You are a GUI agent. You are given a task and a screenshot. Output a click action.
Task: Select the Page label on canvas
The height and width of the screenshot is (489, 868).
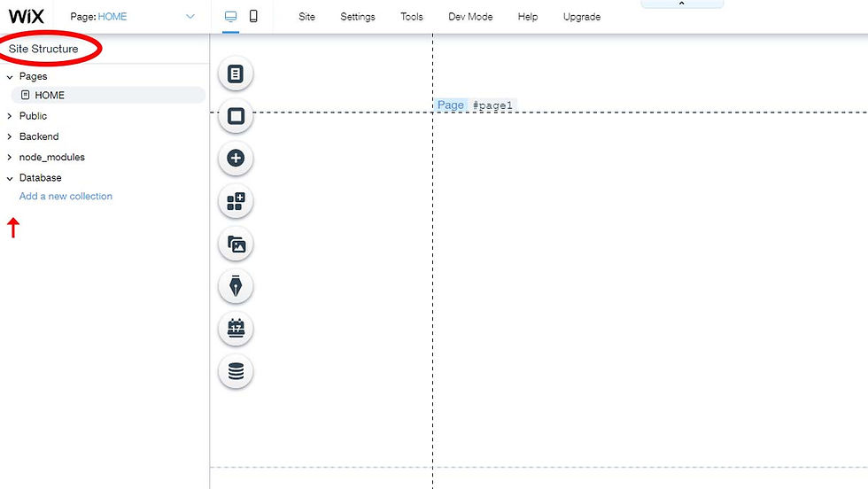click(x=451, y=105)
